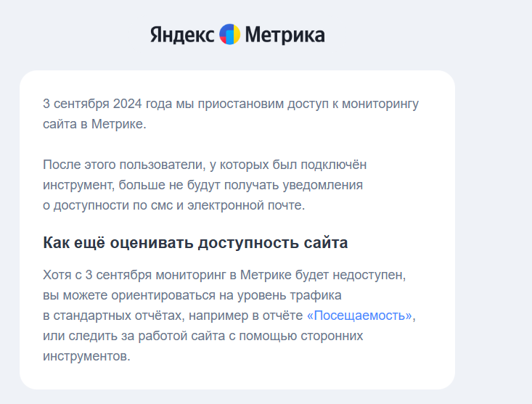Click the heading «Как ещё оценивать доступность сайта»
The height and width of the screenshot is (404, 532).
coord(195,243)
